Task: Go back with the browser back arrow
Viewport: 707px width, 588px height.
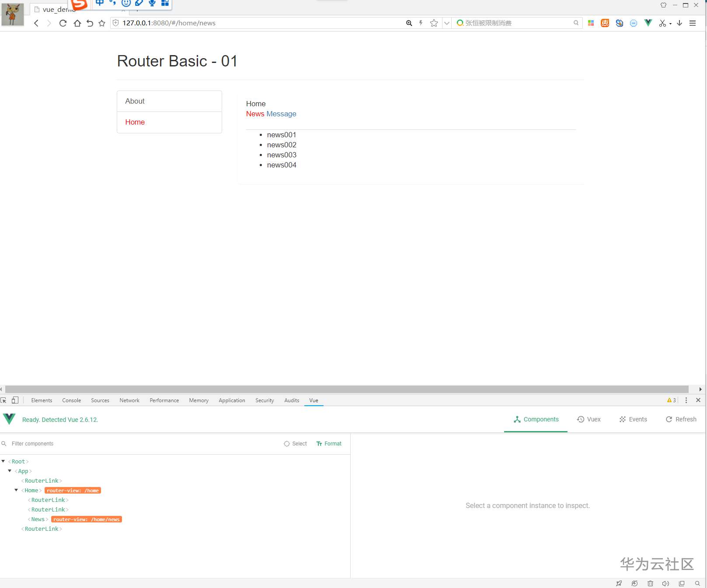Action: [36, 23]
